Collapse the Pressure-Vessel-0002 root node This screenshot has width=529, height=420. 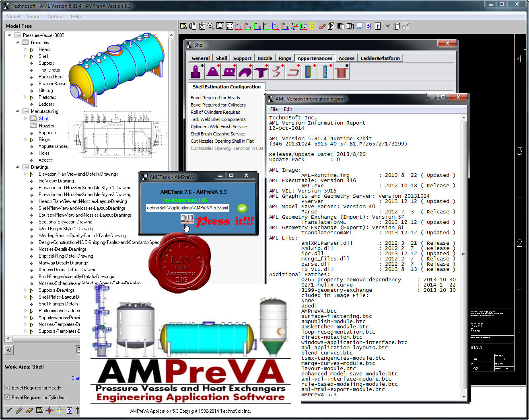click(x=10, y=35)
